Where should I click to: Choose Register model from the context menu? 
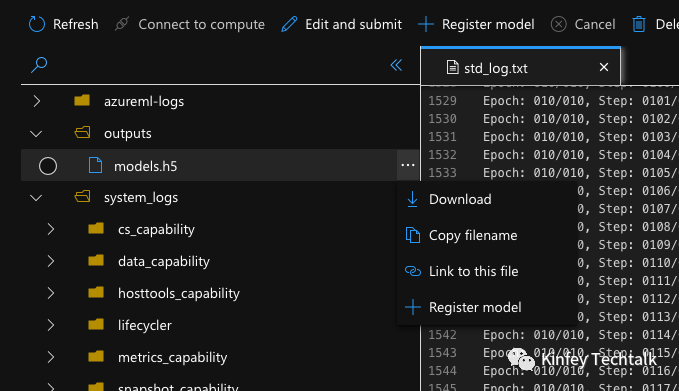point(487,307)
